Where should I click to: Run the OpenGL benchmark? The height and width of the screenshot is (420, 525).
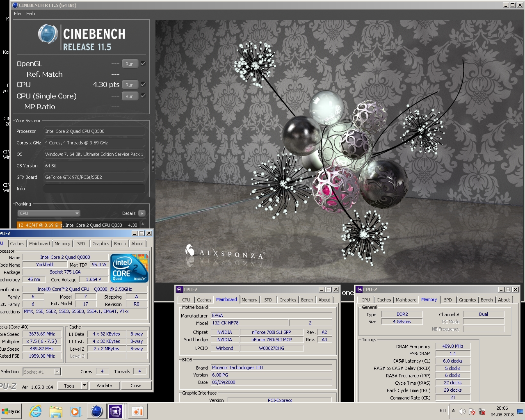(x=130, y=64)
